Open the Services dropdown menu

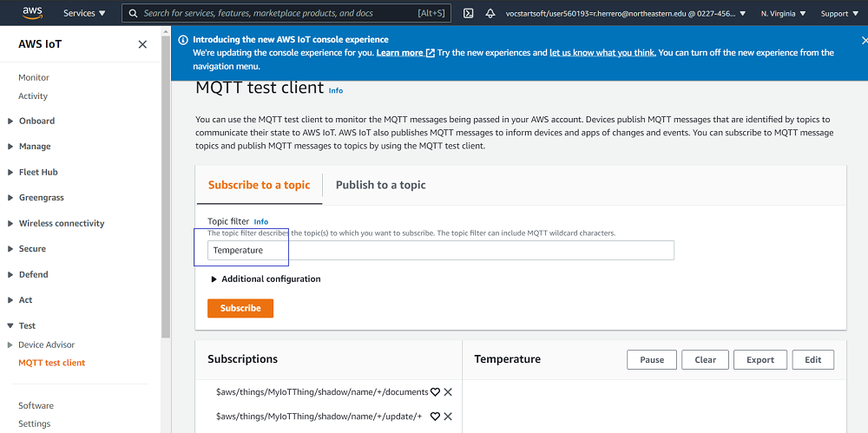[x=84, y=13]
